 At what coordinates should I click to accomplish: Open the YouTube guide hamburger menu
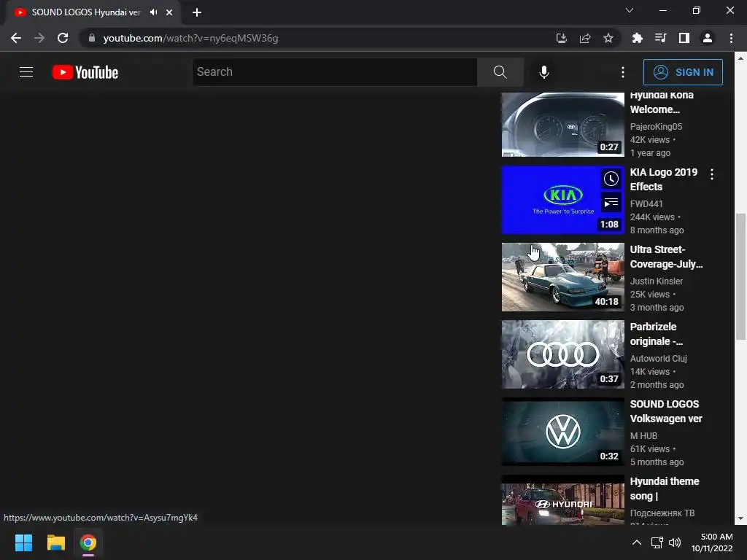[26, 72]
